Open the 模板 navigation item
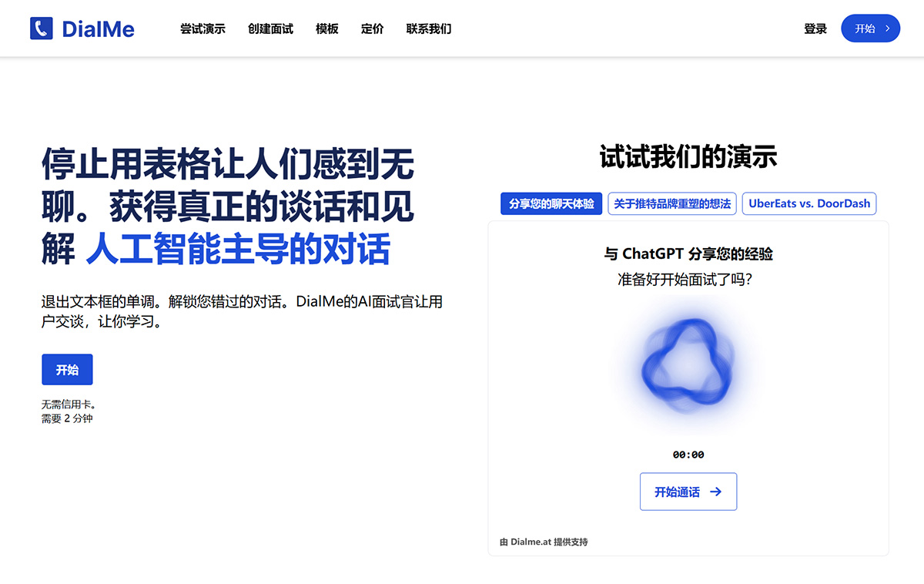This screenshot has width=924, height=584. (x=326, y=29)
